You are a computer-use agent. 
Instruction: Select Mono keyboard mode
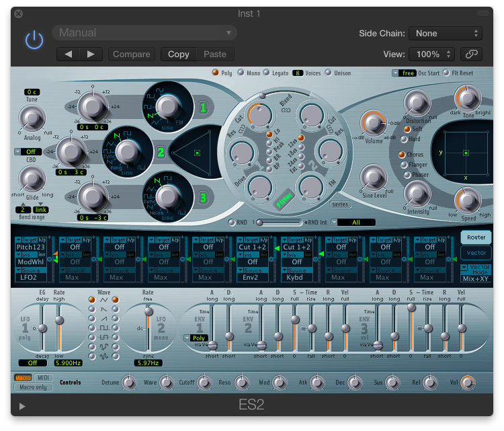[x=241, y=73]
